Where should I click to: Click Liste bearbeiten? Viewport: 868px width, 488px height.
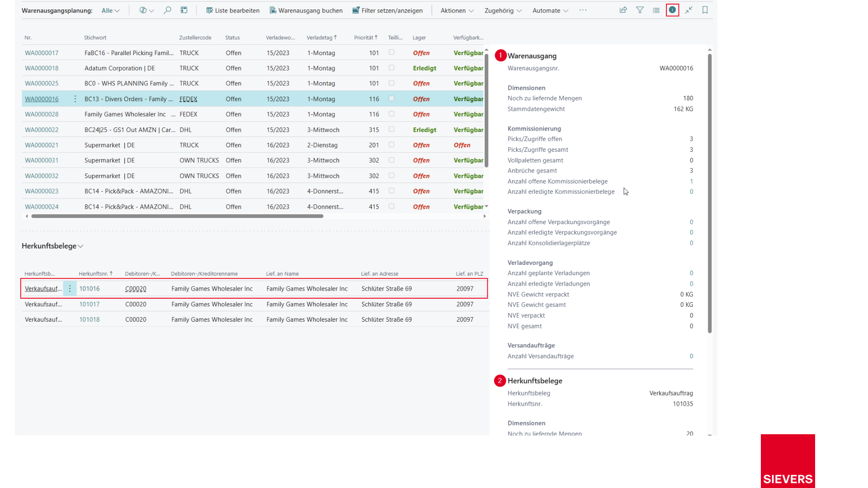233,10
